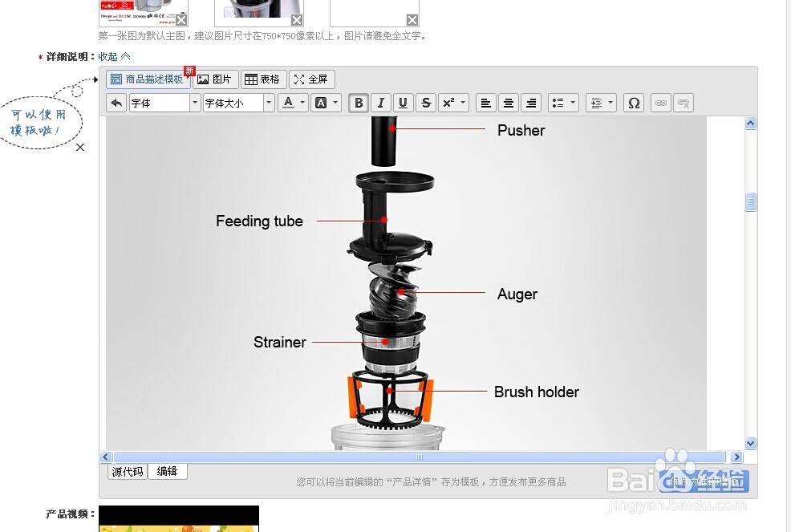This screenshot has height=532, width=791.
Task: Click the Pusher label in the image
Action: tap(521, 130)
